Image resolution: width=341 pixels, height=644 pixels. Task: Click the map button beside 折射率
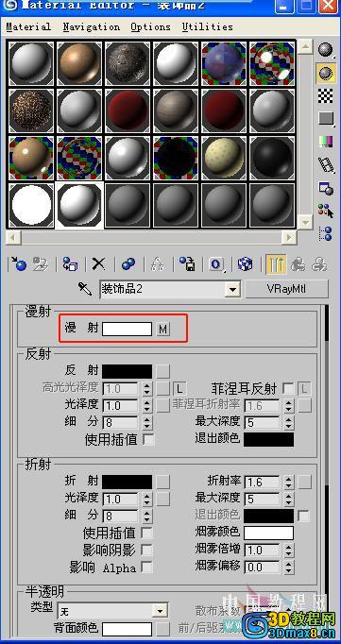[x=305, y=482]
